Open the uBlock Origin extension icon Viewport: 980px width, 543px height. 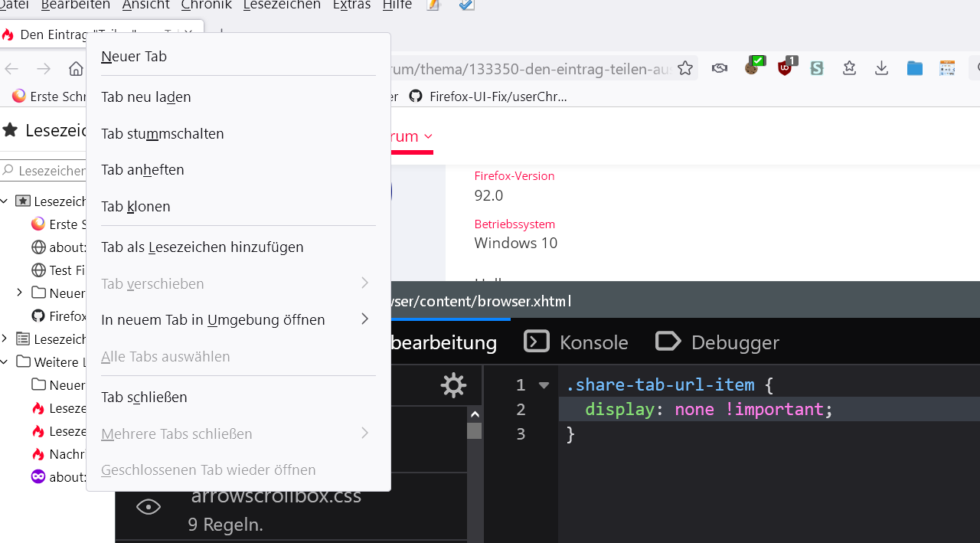(785, 67)
